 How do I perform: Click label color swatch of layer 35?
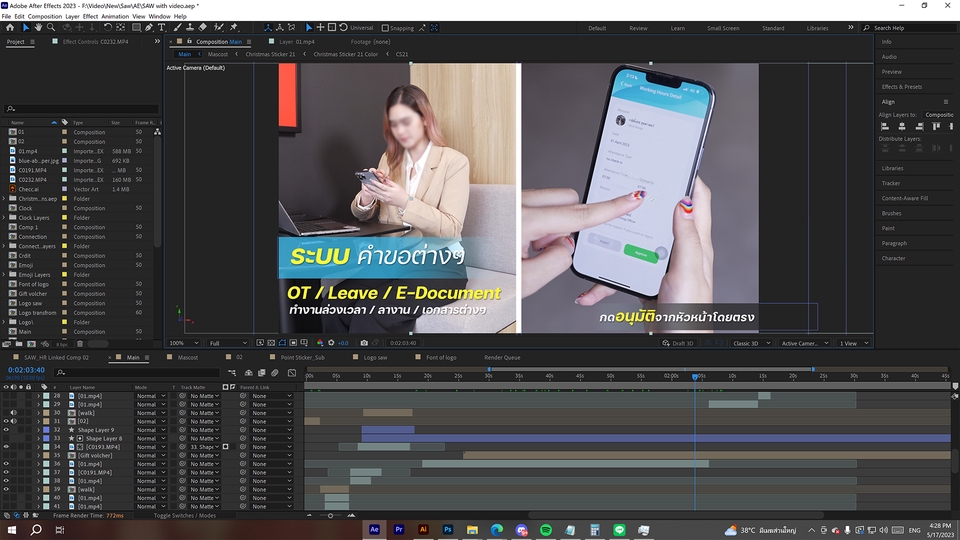click(x=47, y=456)
